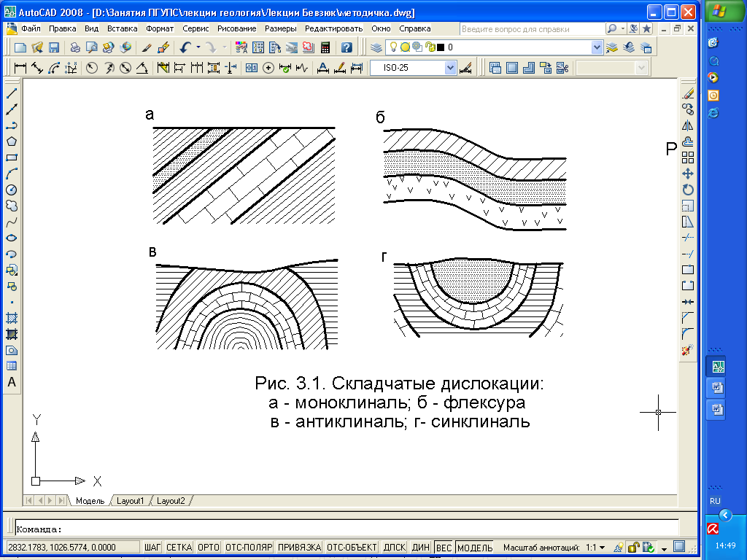This screenshot has width=747, height=560.
Task: Click the help question input field
Action: coord(532,29)
